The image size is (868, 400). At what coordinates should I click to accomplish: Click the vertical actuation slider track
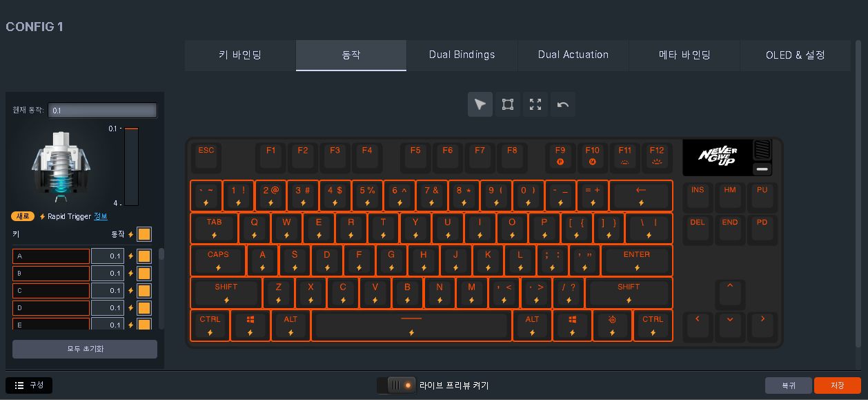click(x=130, y=166)
